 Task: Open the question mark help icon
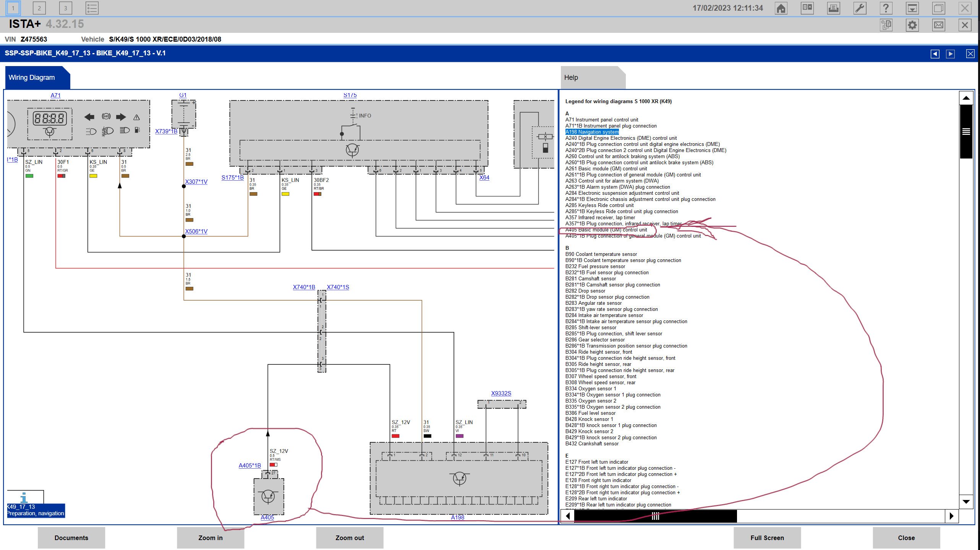point(886,8)
